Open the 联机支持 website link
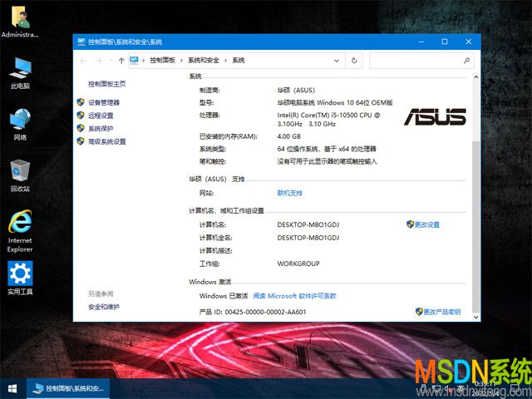532x399 pixels. coord(290,193)
